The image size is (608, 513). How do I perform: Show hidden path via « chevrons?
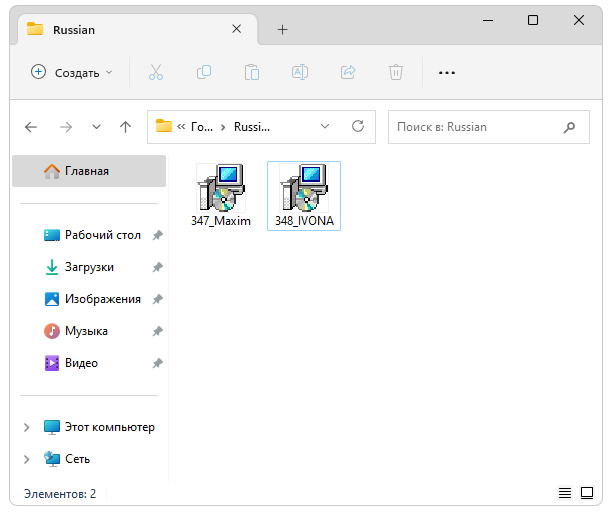pos(181,127)
